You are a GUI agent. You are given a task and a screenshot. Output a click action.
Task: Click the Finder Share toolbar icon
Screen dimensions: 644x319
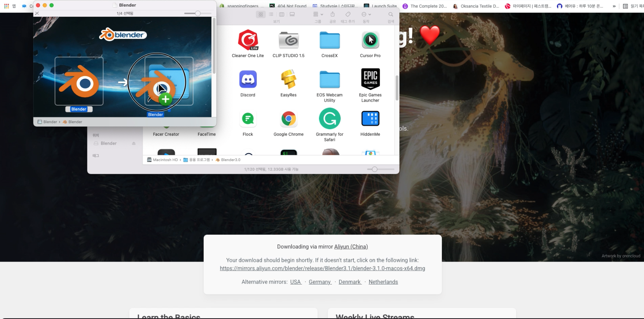tap(333, 14)
